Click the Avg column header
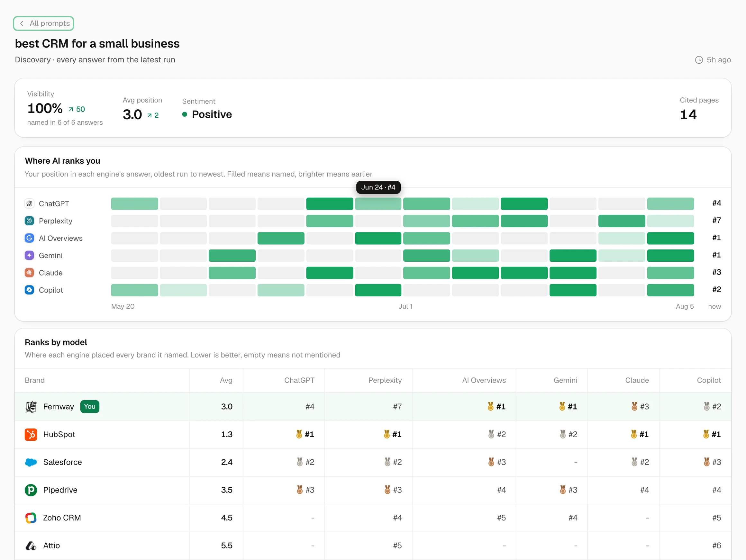The image size is (746, 560). (x=226, y=380)
